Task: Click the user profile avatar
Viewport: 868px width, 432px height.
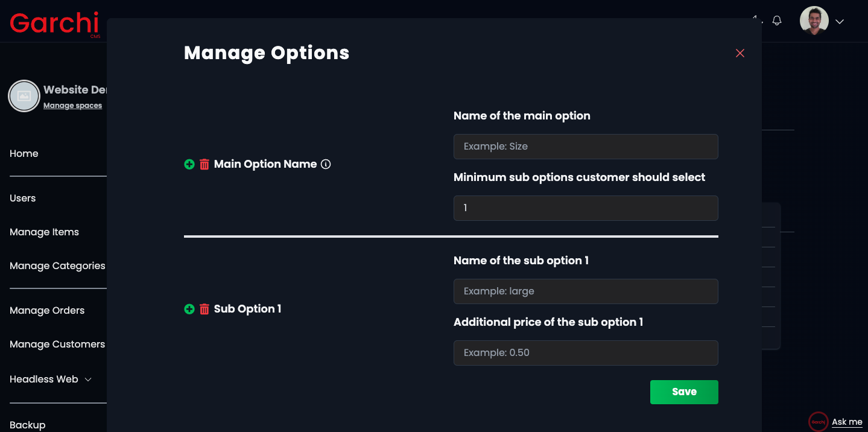Action: [814, 21]
